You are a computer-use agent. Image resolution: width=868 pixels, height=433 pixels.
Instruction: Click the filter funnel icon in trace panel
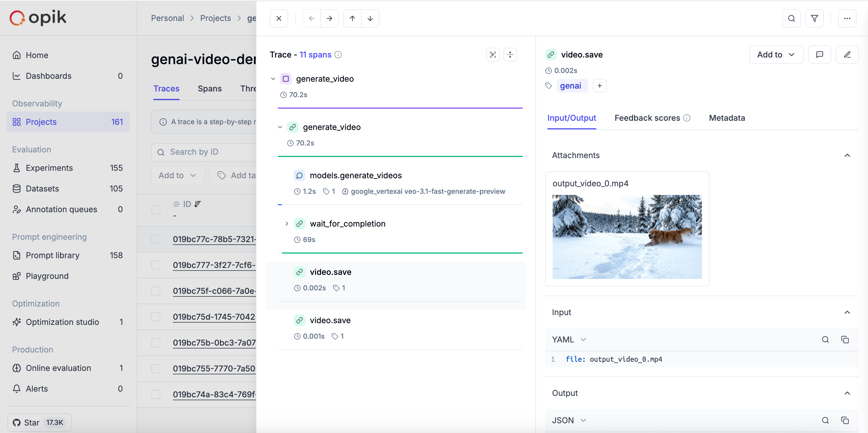click(814, 19)
